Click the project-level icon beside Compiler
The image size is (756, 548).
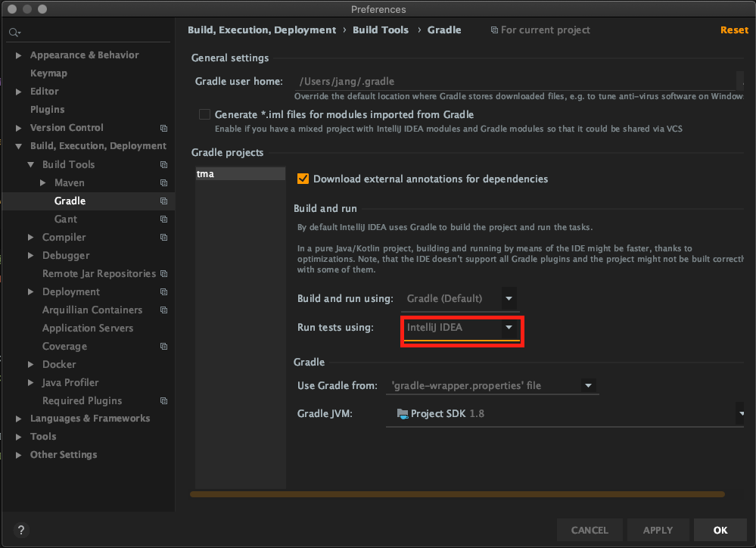coord(164,238)
